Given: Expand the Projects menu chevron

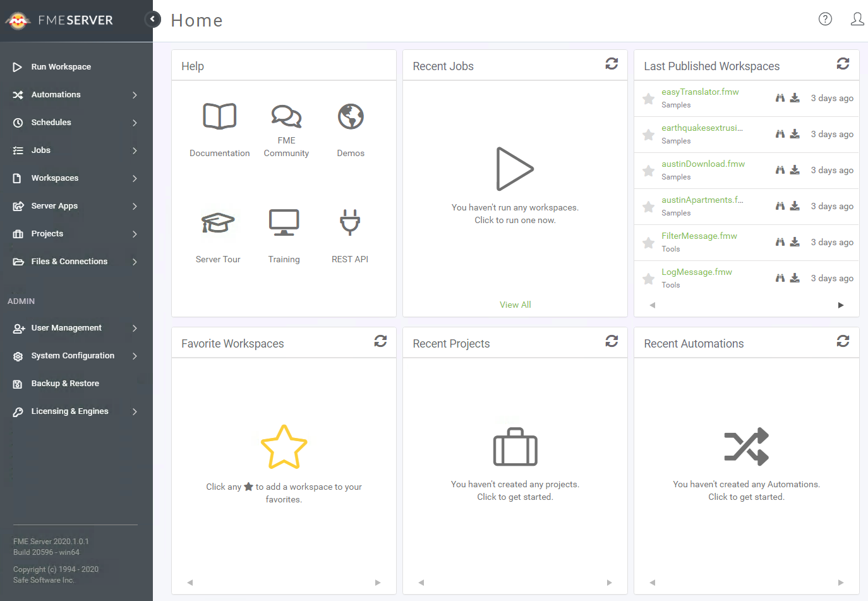Looking at the screenshot, I should click(135, 234).
